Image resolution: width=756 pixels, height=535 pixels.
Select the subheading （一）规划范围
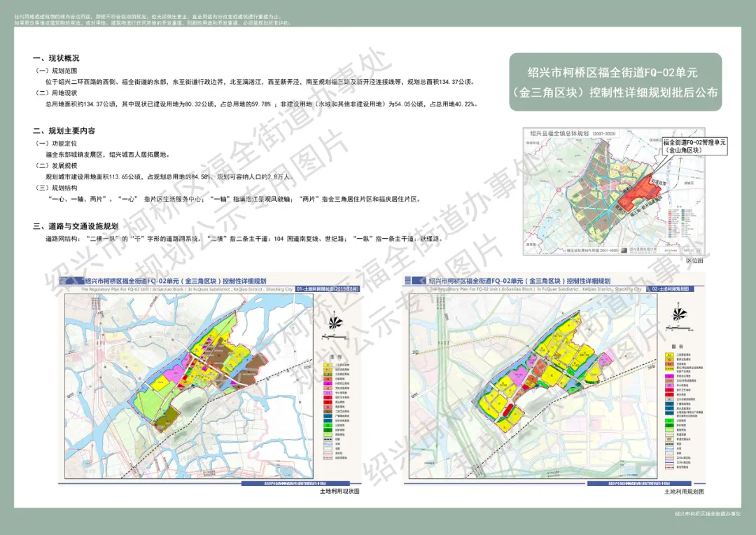pyautogui.click(x=57, y=71)
